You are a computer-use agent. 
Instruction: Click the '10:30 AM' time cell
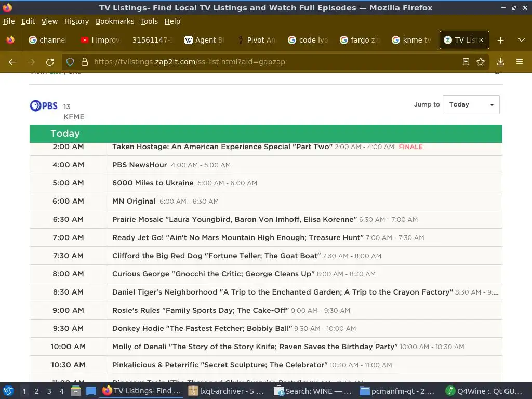tap(68, 365)
